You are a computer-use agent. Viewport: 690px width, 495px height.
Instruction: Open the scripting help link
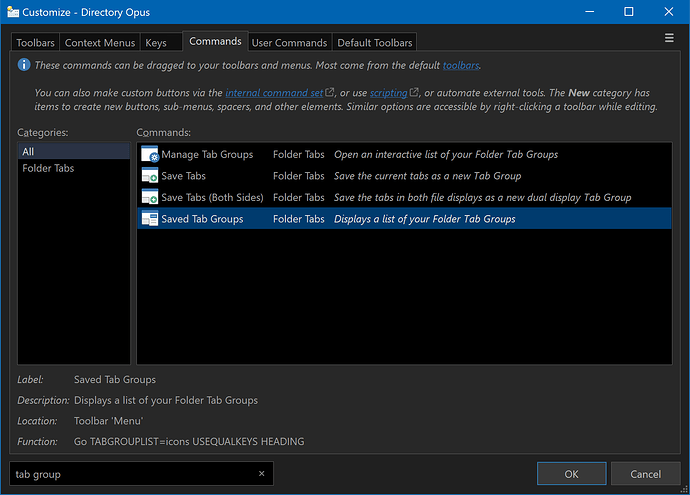[389, 93]
